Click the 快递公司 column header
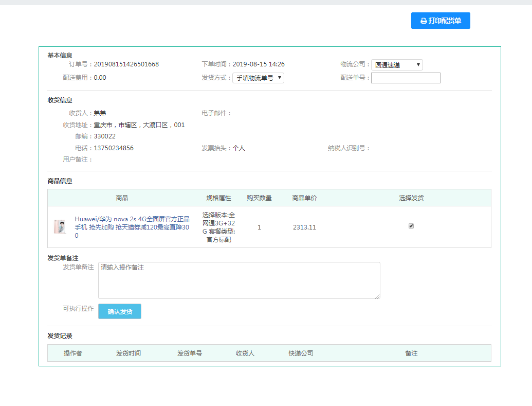 (301, 354)
